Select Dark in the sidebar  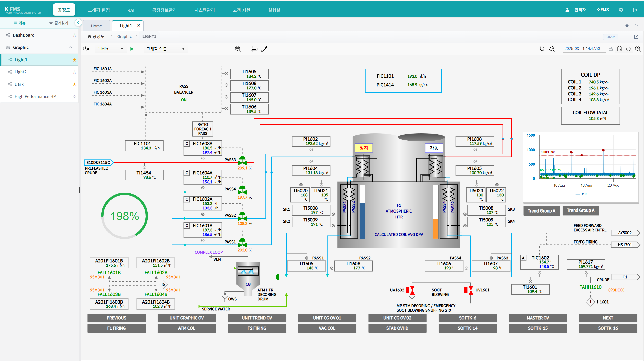point(39,84)
